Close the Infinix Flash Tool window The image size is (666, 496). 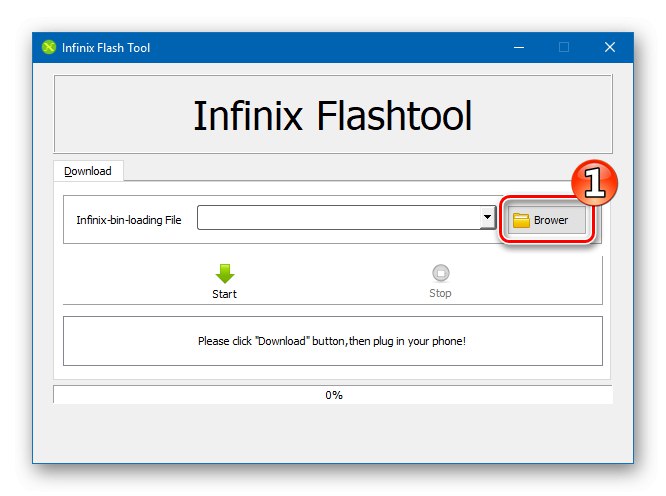(x=610, y=47)
